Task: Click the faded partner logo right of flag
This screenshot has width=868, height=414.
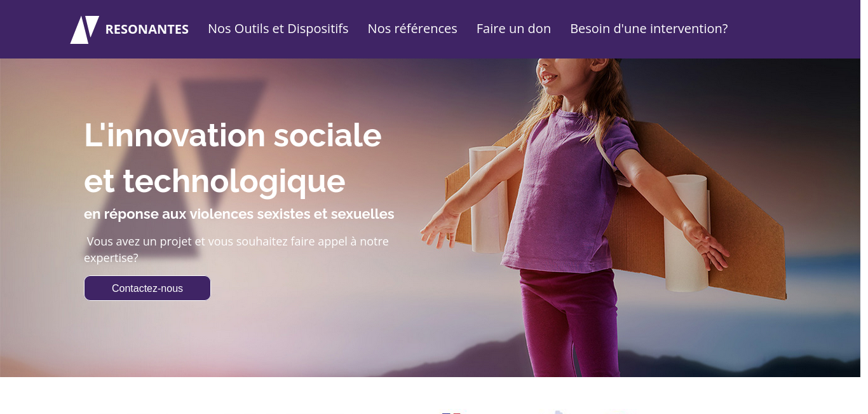Action: tap(558, 412)
